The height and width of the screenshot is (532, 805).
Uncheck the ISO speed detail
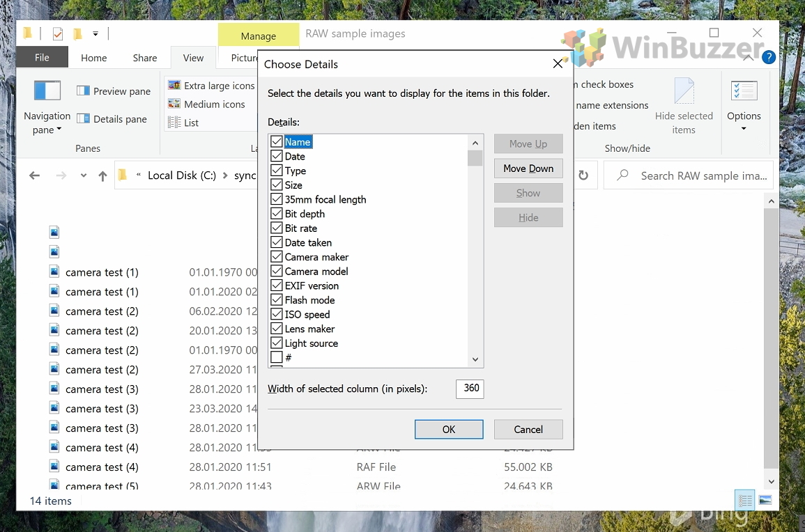point(276,313)
